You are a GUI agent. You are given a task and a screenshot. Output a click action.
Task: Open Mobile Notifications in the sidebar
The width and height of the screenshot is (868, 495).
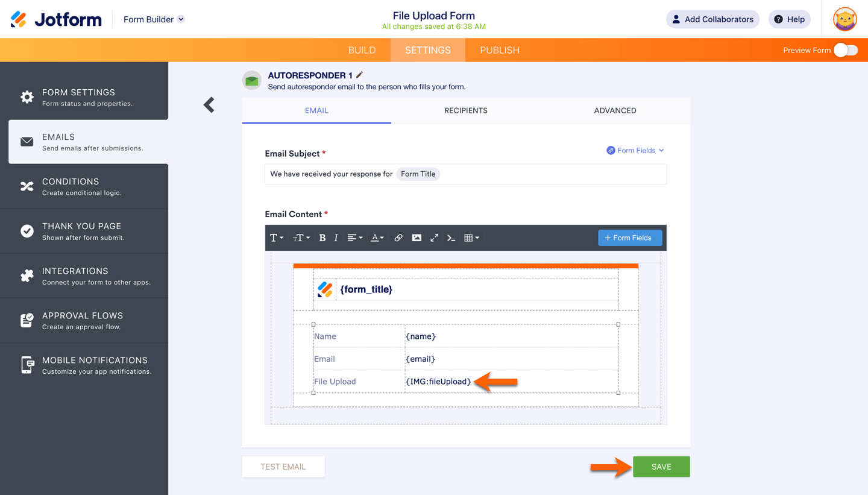coord(84,365)
